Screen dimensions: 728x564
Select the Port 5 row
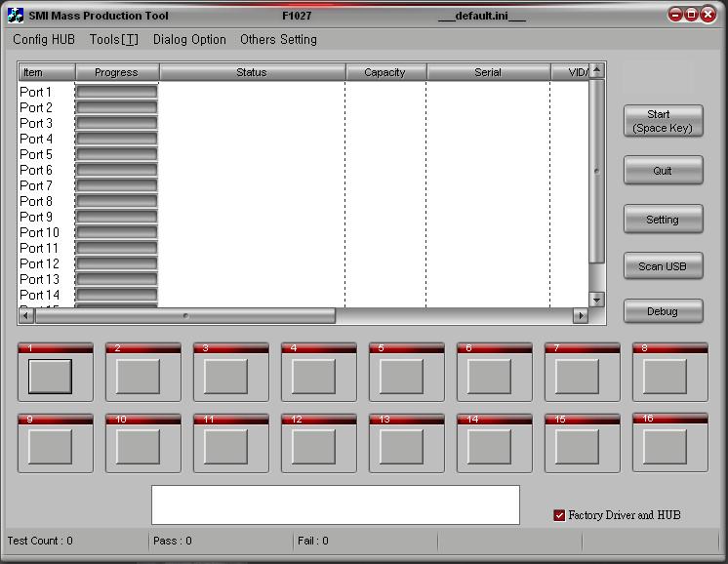tap(303, 154)
